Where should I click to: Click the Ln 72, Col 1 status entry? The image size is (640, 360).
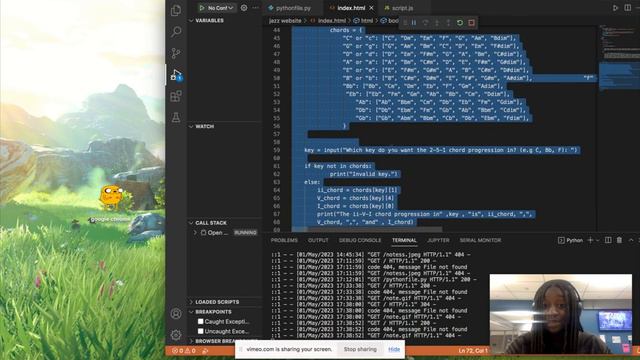click(x=472, y=351)
